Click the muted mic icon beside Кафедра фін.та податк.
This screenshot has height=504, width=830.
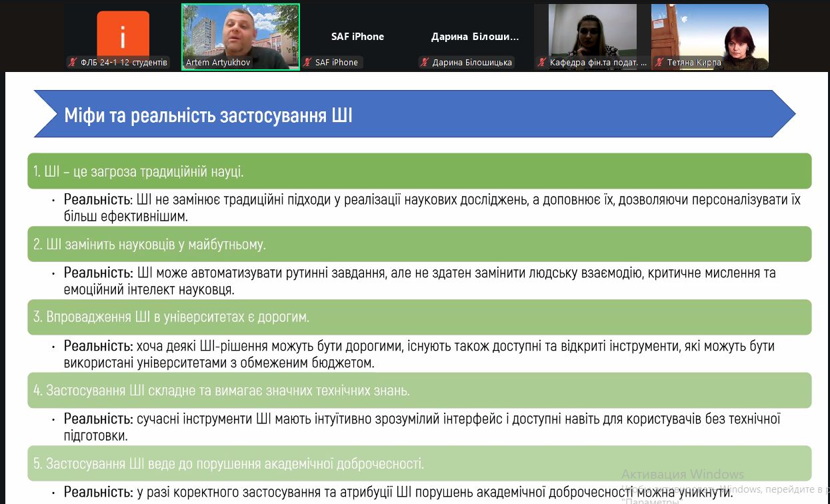click(x=541, y=63)
